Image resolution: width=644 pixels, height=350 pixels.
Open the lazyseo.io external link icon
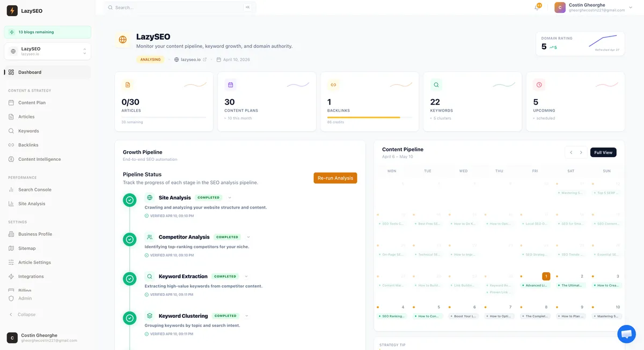pyautogui.click(x=204, y=59)
